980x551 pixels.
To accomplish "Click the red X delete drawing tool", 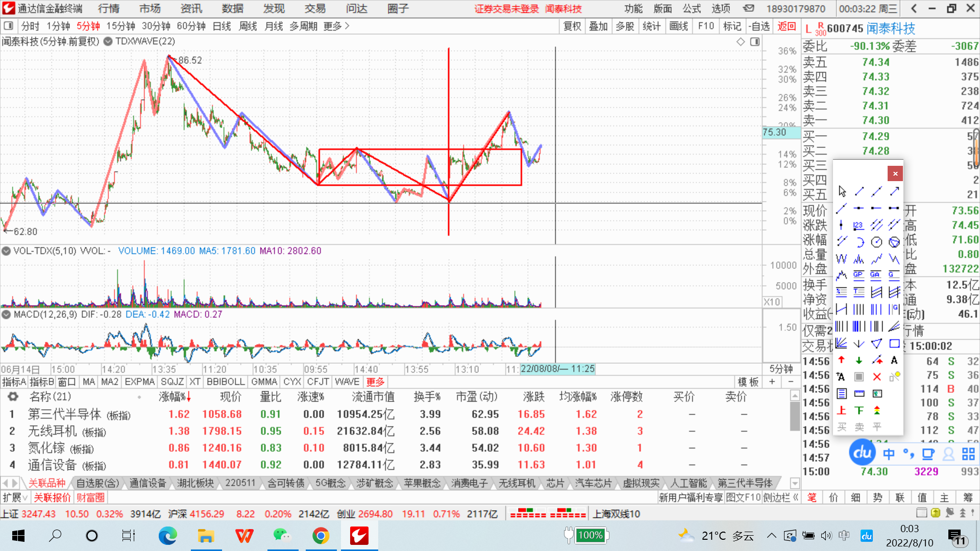I will (x=876, y=377).
